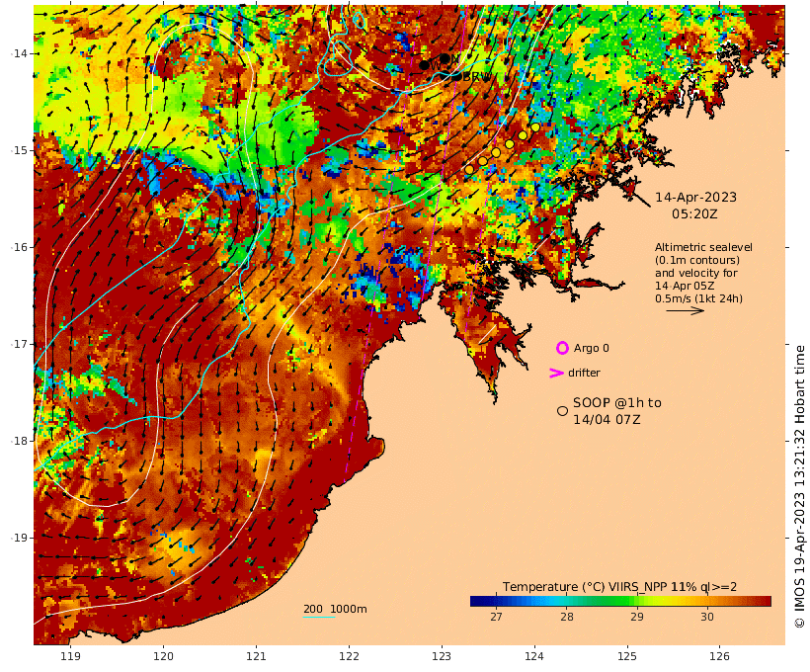Click longitude axis label 122
Image resolution: width=810 pixels, height=672 pixels.
pos(349,656)
